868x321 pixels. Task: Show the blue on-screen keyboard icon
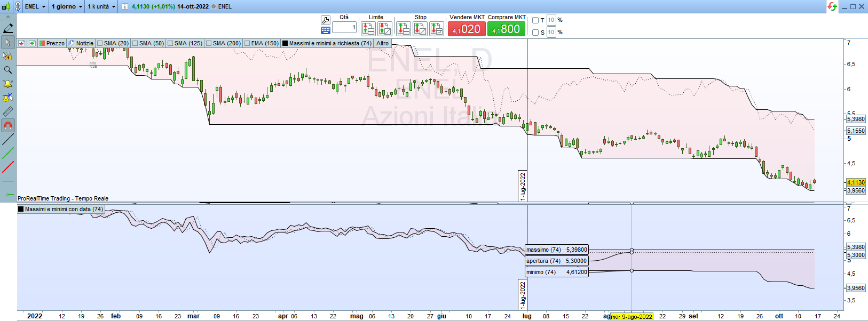pyautogui.click(x=326, y=31)
